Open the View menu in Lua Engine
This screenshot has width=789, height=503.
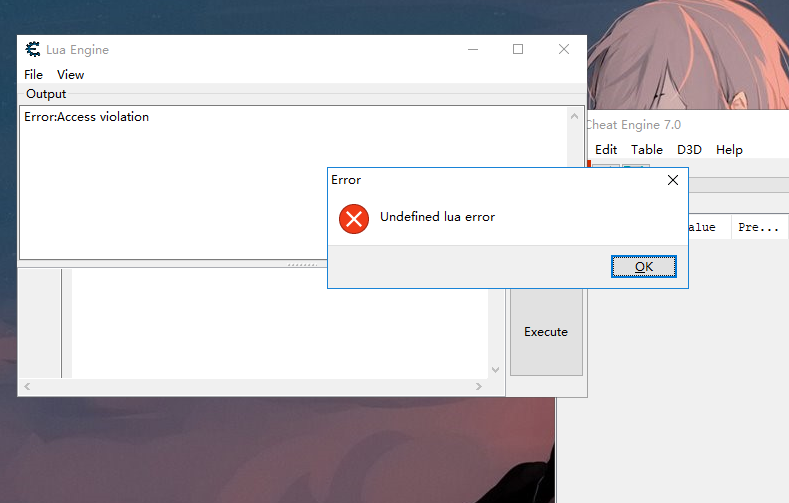70,75
